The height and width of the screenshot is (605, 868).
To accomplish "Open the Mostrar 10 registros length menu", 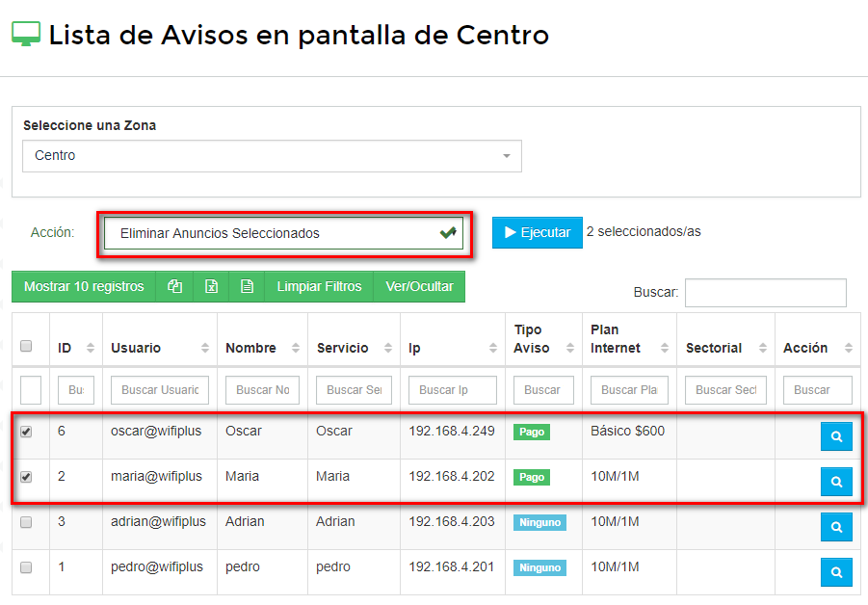I will pos(83,287).
